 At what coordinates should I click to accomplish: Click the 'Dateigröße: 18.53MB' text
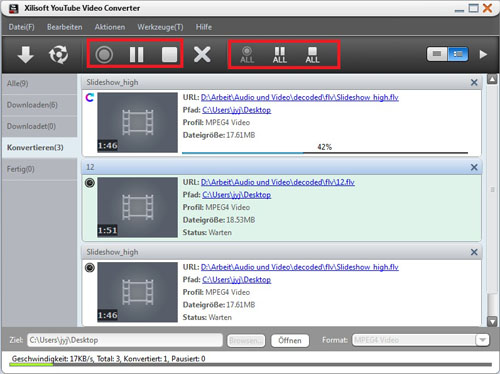[x=219, y=220]
